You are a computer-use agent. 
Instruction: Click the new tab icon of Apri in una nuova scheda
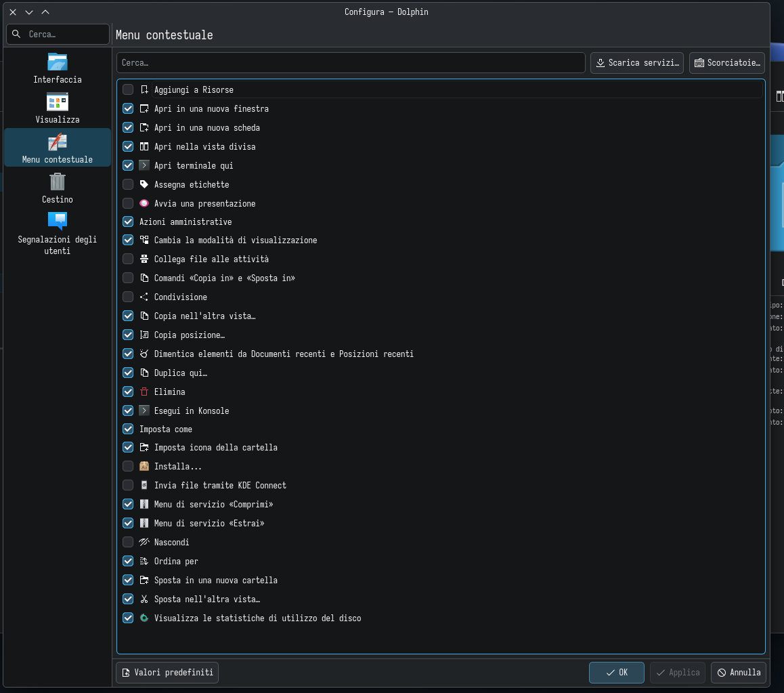pyautogui.click(x=144, y=127)
